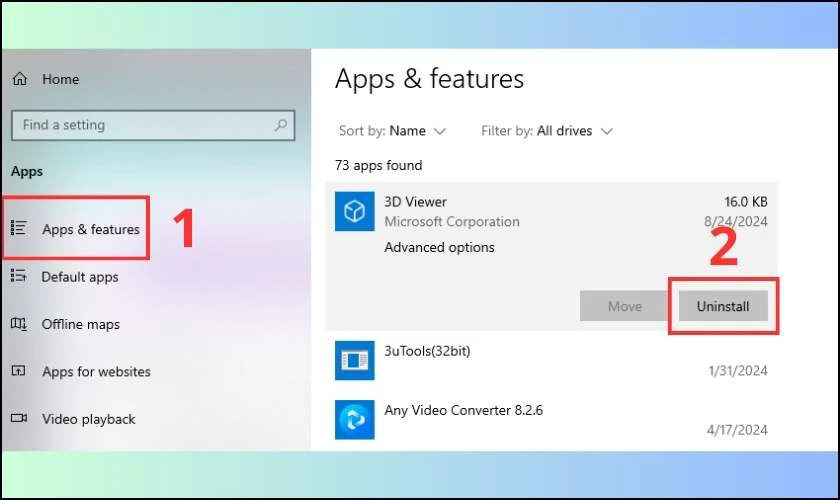Click the Home house icon
Viewport: 840px width, 500px height.
[20, 79]
